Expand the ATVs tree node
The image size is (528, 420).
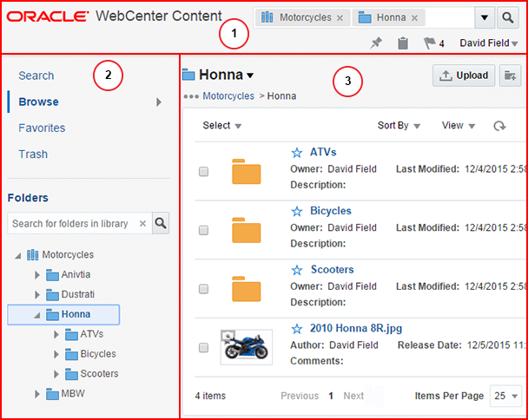coord(56,334)
